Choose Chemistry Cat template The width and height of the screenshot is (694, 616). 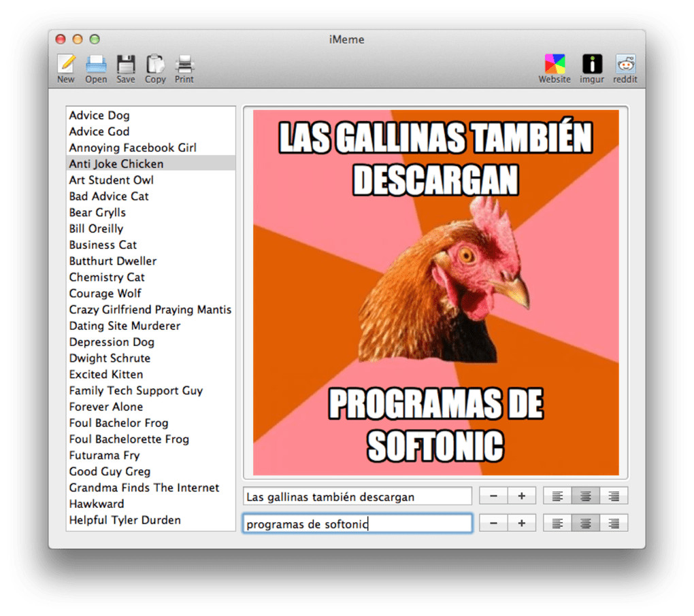(x=150, y=277)
